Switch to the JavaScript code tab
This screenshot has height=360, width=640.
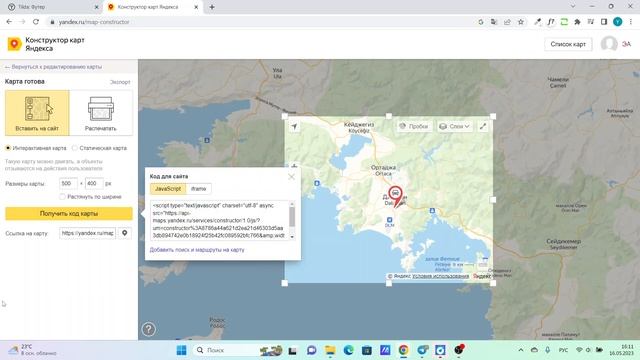(x=168, y=189)
